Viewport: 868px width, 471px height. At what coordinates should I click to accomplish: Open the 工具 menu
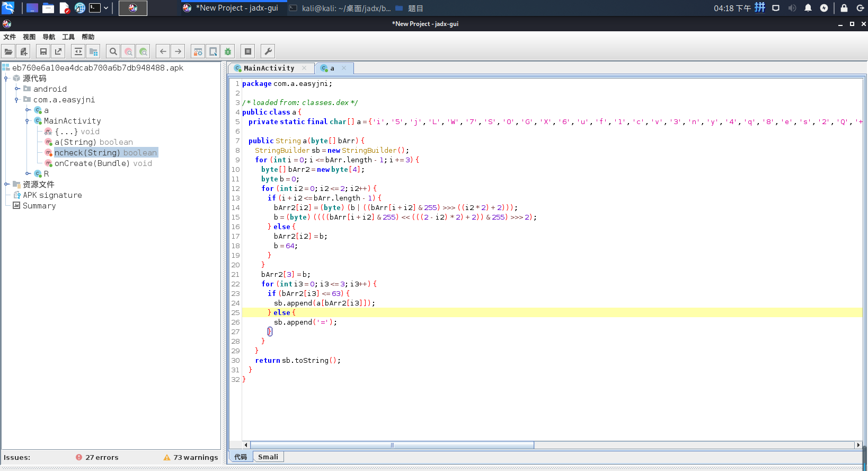pyautogui.click(x=68, y=37)
